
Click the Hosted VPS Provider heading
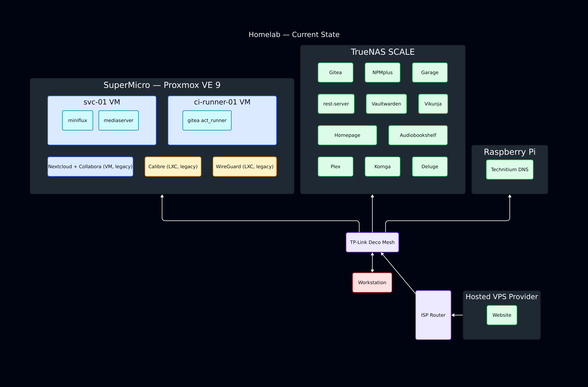click(502, 297)
